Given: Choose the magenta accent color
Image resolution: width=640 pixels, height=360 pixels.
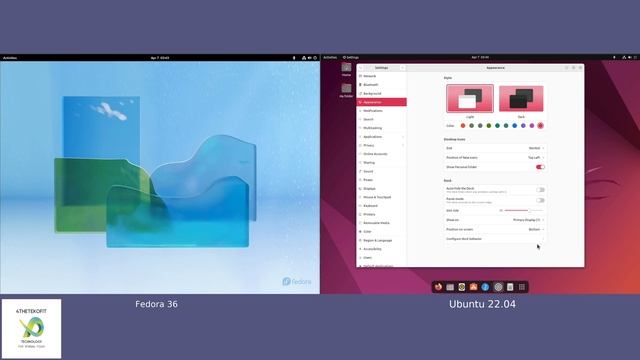Looking at the screenshot, I should point(532,126).
